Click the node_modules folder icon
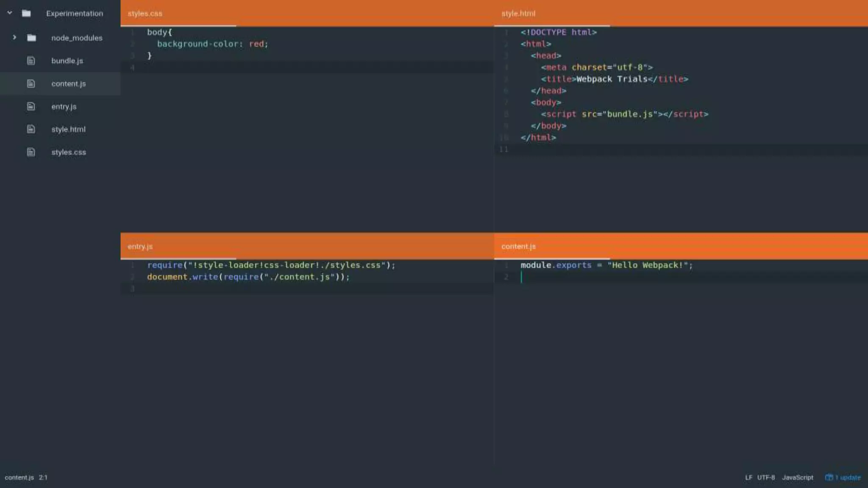 click(31, 38)
